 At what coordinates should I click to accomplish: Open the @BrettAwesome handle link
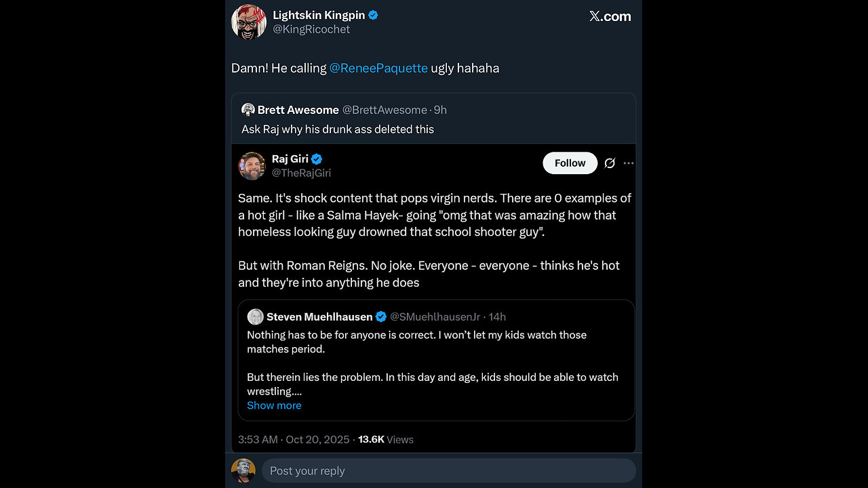(384, 110)
